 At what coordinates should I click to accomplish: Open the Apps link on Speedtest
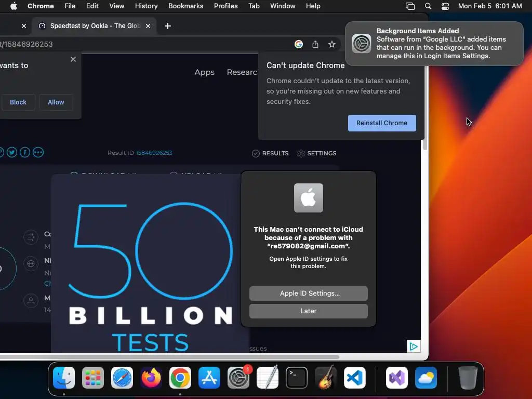pyautogui.click(x=205, y=72)
